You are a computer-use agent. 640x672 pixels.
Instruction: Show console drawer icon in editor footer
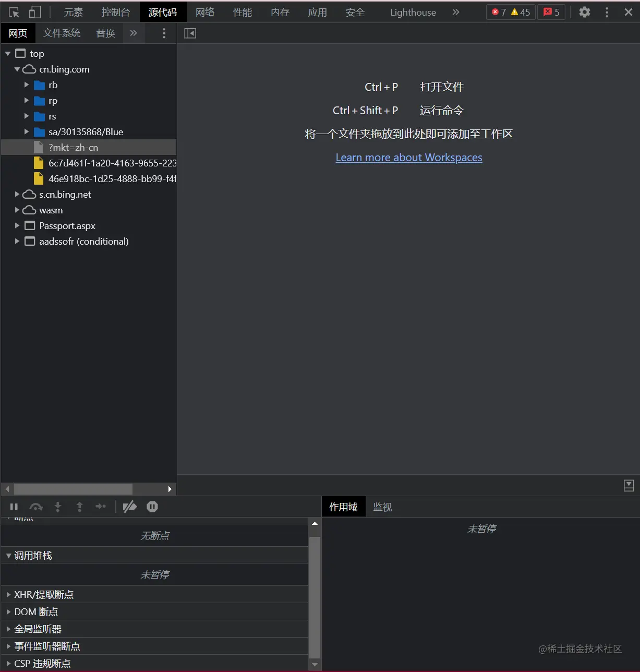coord(629,485)
